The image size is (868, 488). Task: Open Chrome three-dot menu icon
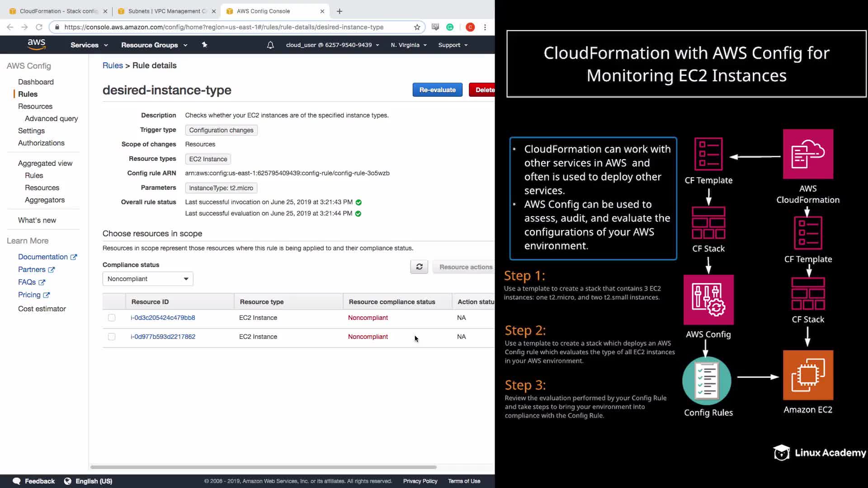pos(485,27)
